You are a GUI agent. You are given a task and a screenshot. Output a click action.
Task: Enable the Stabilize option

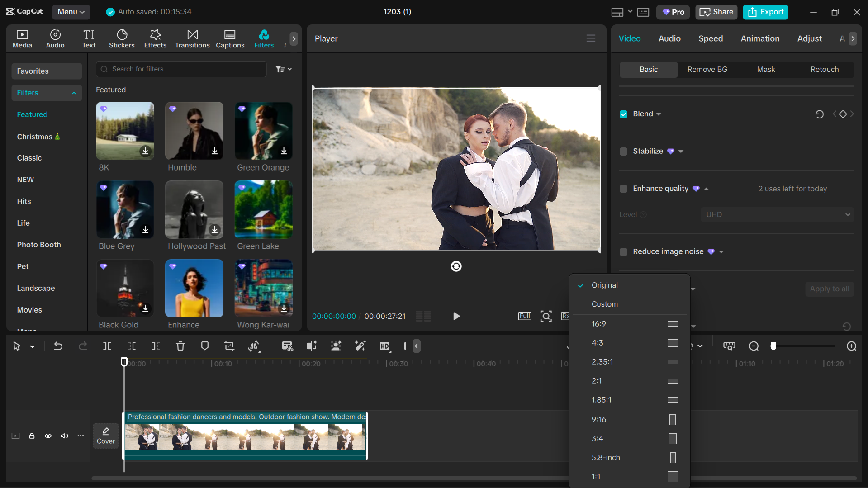pyautogui.click(x=623, y=151)
